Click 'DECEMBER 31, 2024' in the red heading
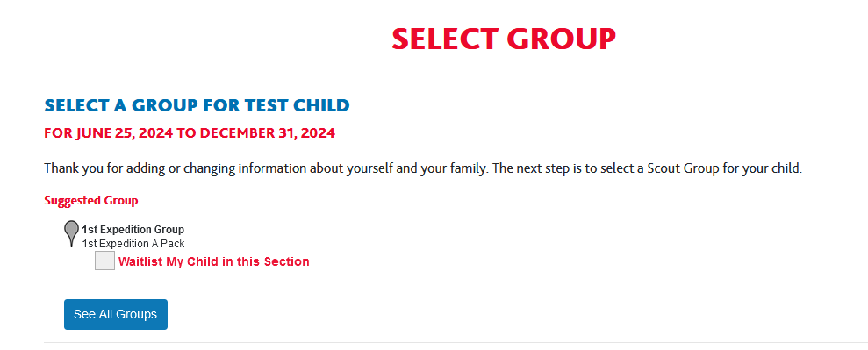 268,133
